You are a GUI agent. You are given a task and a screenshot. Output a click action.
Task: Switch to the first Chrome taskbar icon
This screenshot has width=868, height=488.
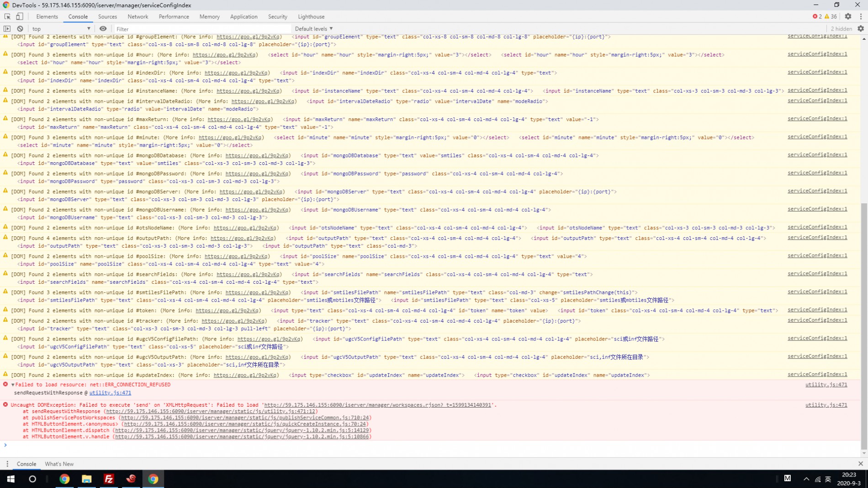point(64,479)
